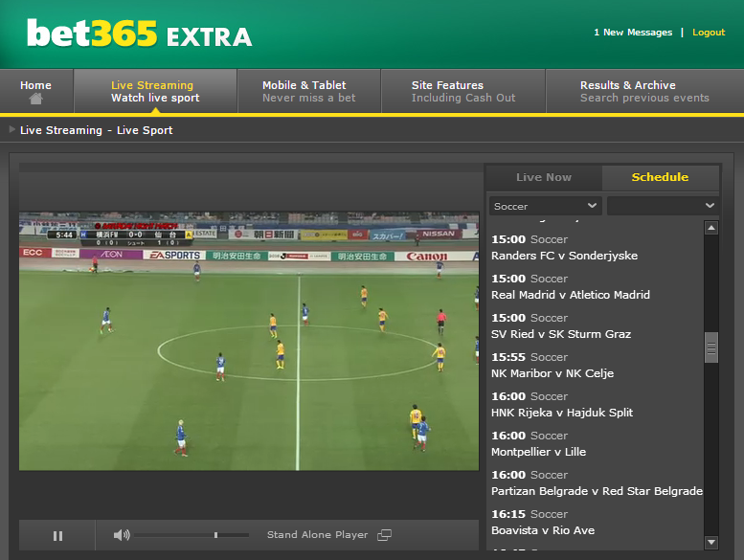The width and height of the screenshot is (744, 560).
Task: Go to Home via house icon
Action: coord(35,99)
